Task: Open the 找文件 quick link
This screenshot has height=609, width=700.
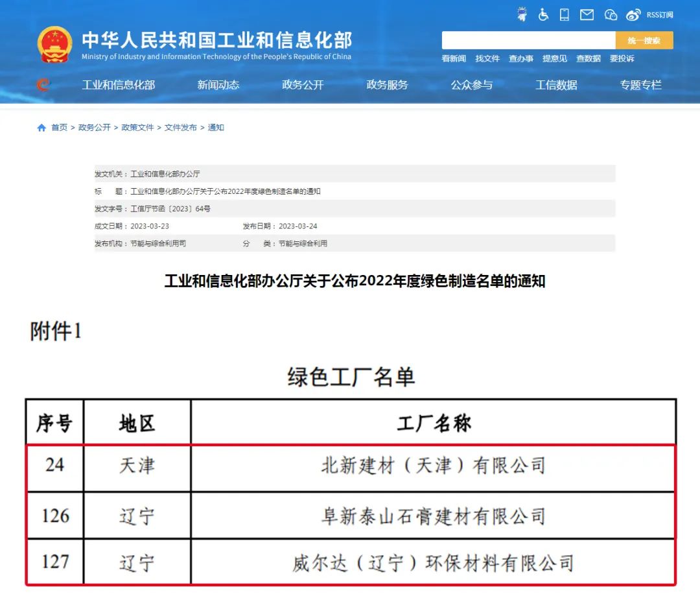Action: (x=487, y=58)
